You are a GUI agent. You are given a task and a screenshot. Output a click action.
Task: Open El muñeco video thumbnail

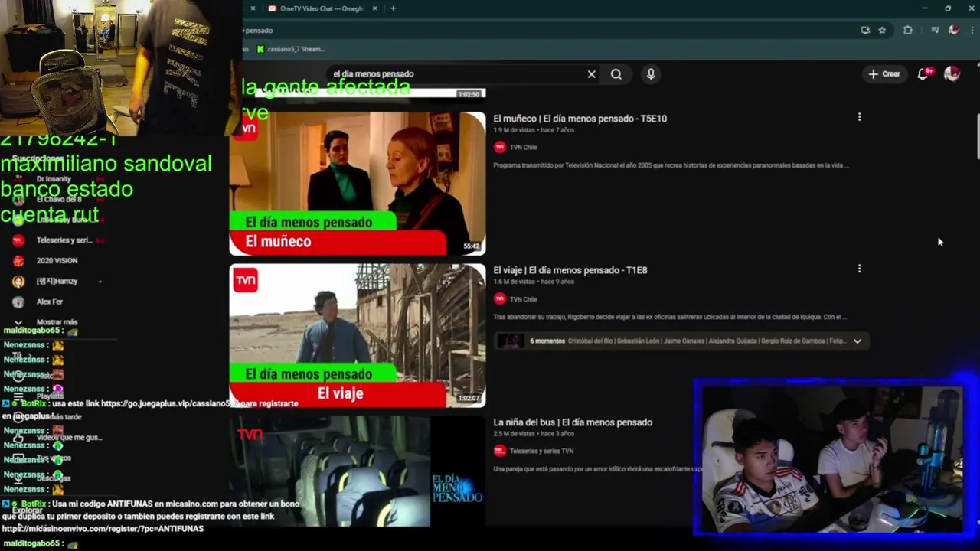point(358,184)
